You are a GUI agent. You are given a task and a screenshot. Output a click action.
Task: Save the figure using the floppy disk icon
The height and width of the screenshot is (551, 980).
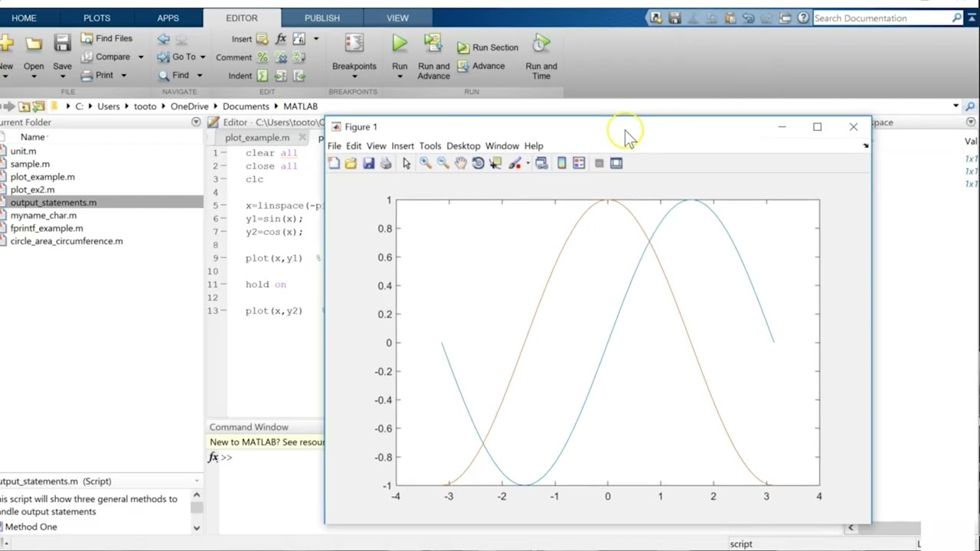click(368, 163)
